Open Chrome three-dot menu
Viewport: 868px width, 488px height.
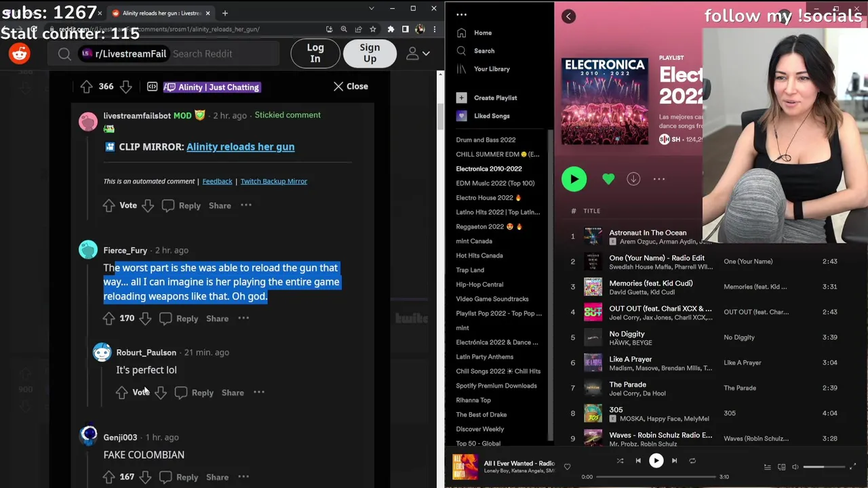[433, 29]
